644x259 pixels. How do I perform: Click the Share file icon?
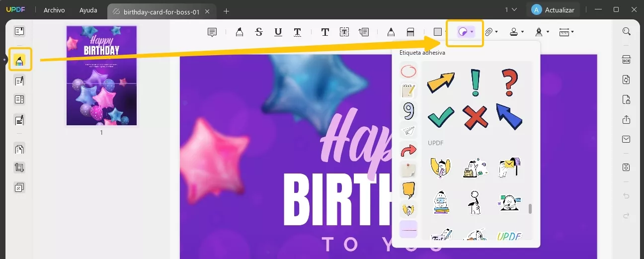pyautogui.click(x=627, y=120)
